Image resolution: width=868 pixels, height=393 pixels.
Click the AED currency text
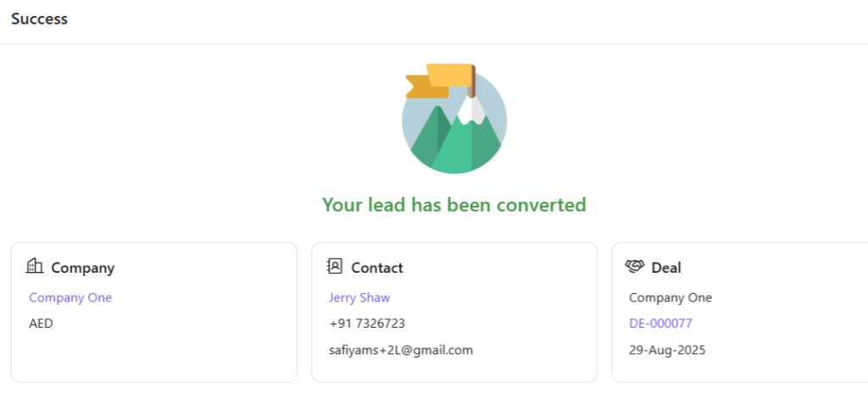tap(41, 324)
